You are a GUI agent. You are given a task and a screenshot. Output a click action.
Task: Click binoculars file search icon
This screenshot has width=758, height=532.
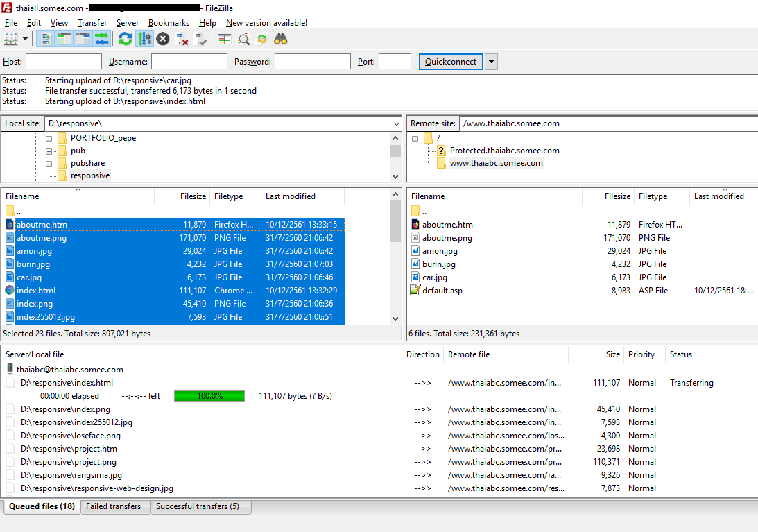pyautogui.click(x=281, y=39)
